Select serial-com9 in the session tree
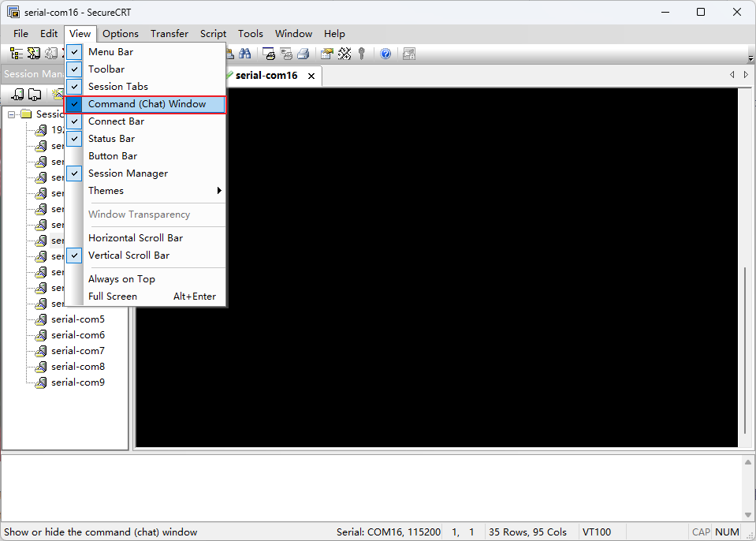756x541 pixels. 78,382
